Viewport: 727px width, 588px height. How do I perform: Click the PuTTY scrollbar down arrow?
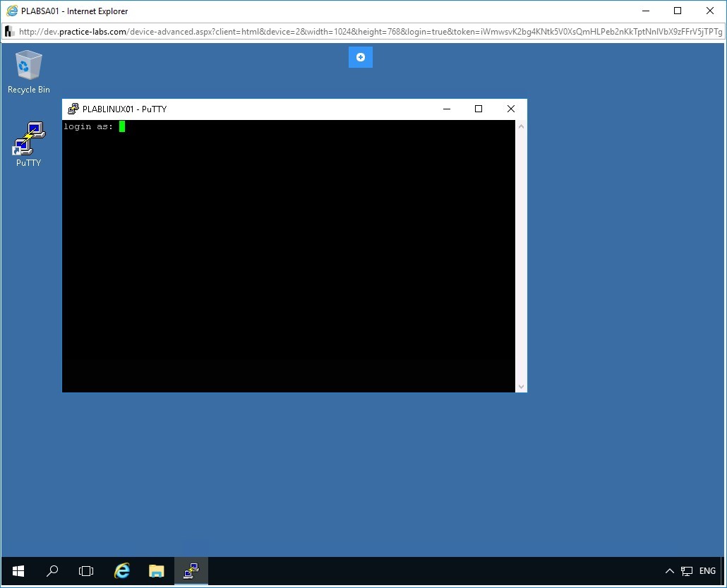tap(521, 386)
